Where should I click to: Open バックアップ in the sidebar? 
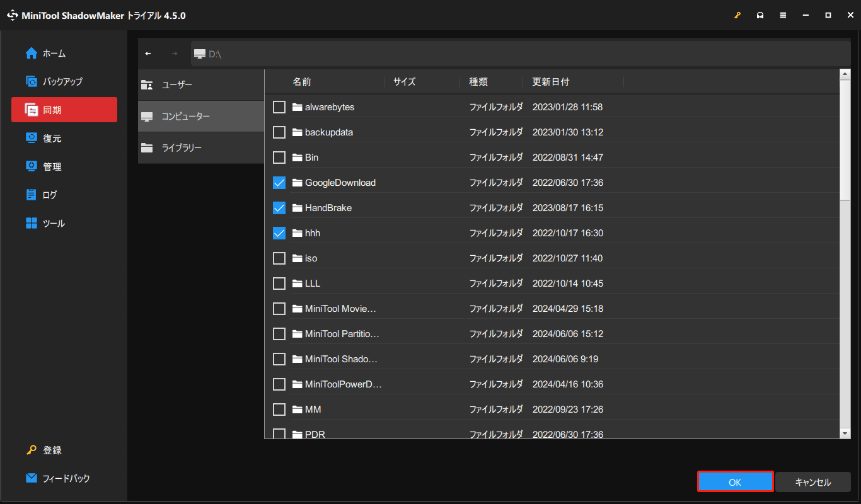[64, 81]
